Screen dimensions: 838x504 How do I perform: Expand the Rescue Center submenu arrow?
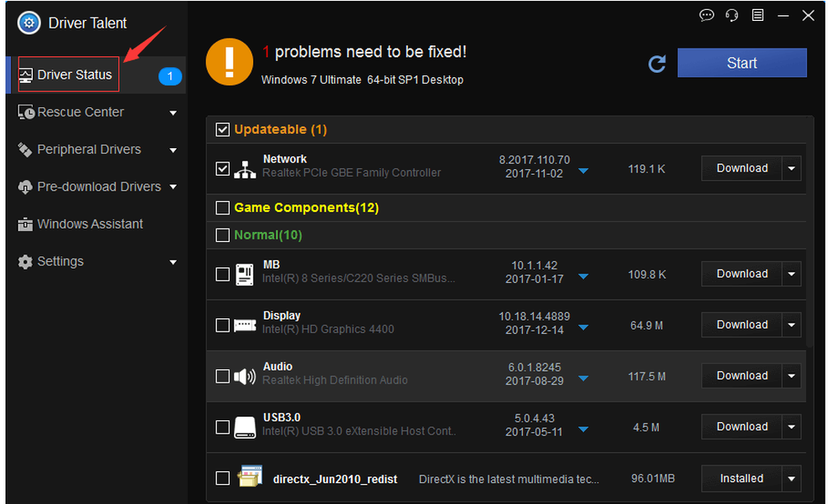pos(173,113)
